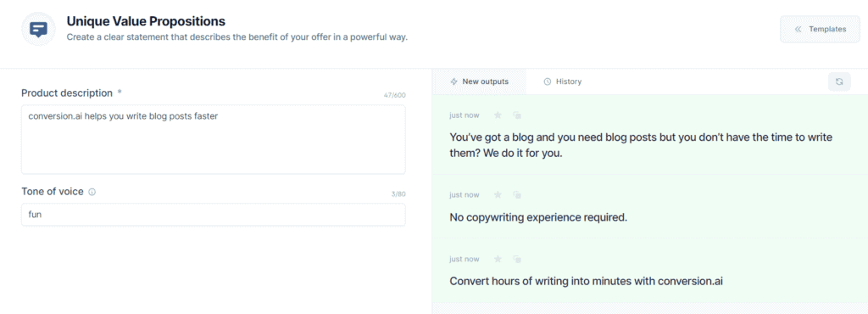
Task: Select the 'No copywriting experience required' text
Action: [538, 217]
